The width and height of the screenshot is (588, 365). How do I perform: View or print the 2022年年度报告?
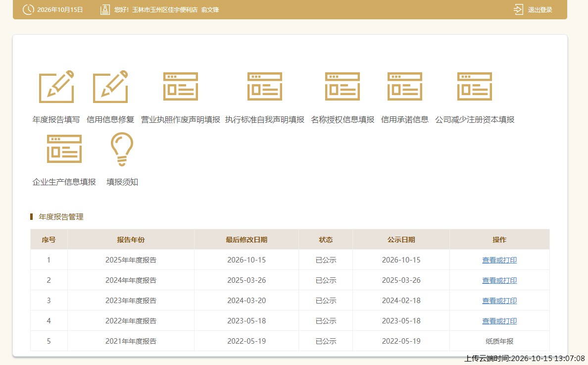[x=499, y=321]
